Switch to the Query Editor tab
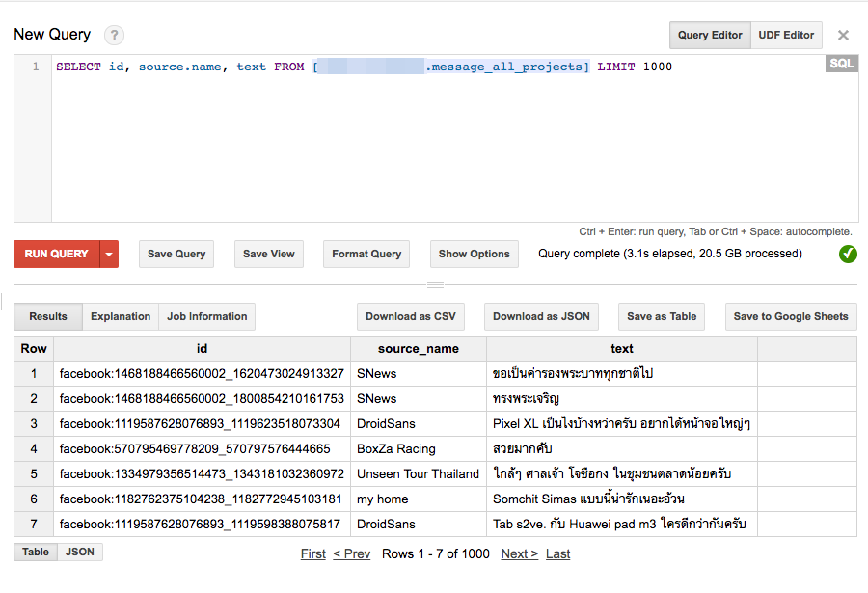 pyautogui.click(x=710, y=36)
